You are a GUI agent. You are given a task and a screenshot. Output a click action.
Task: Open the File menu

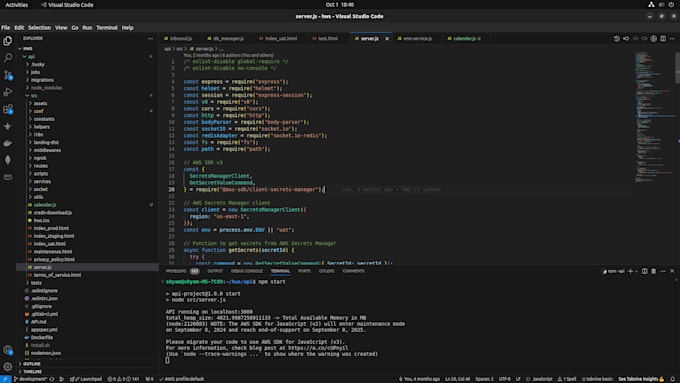pos(6,27)
